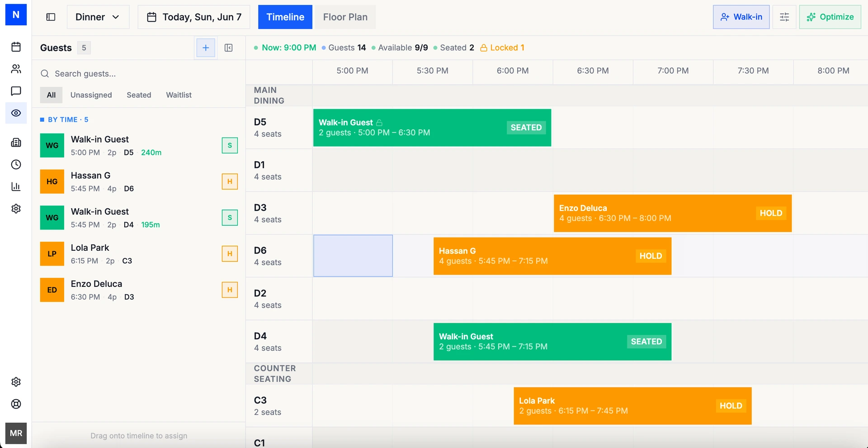868x448 pixels.
Task: Select the All guests filter
Action: coord(51,95)
